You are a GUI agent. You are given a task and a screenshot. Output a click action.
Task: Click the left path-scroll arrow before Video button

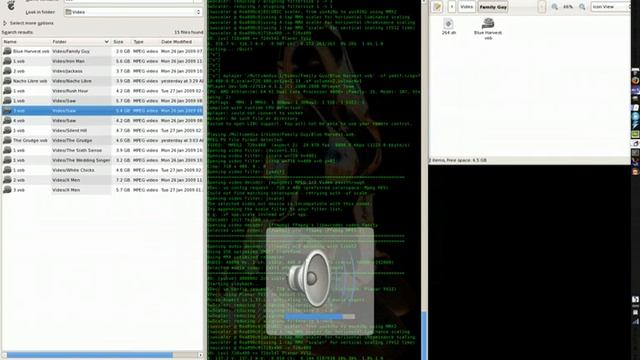452,7
